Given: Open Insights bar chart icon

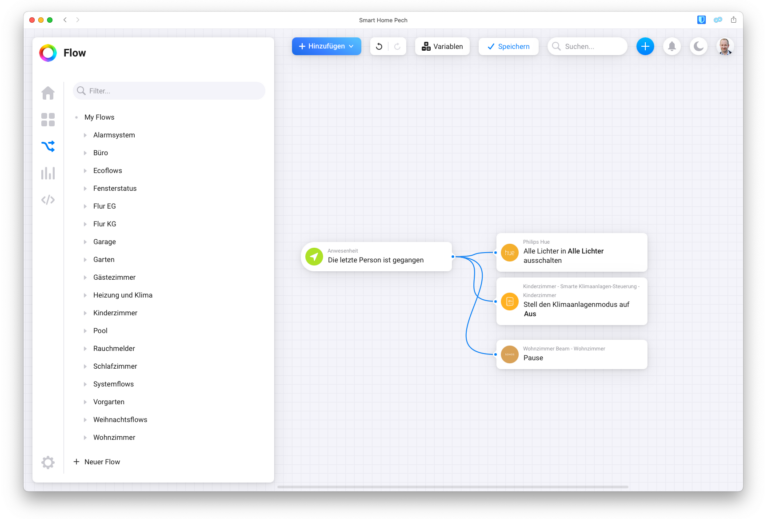Looking at the screenshot, I should [x=48, y=173].
